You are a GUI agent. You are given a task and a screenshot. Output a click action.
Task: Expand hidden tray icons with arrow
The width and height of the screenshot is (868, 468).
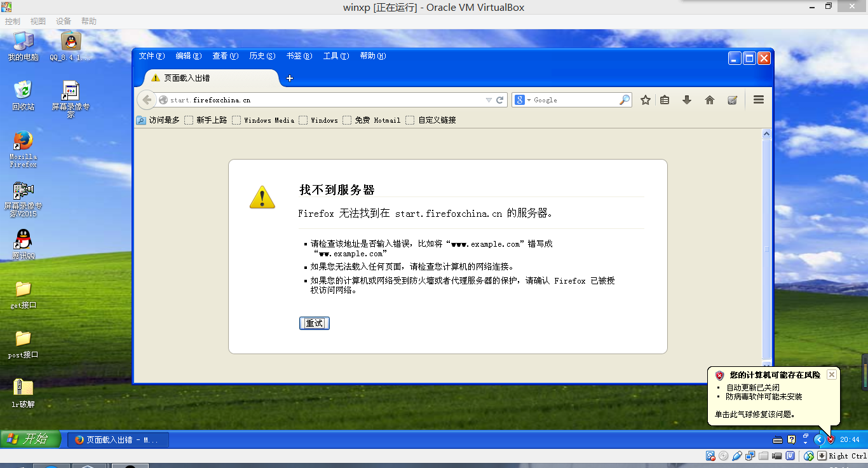click(x=819, y=439)
